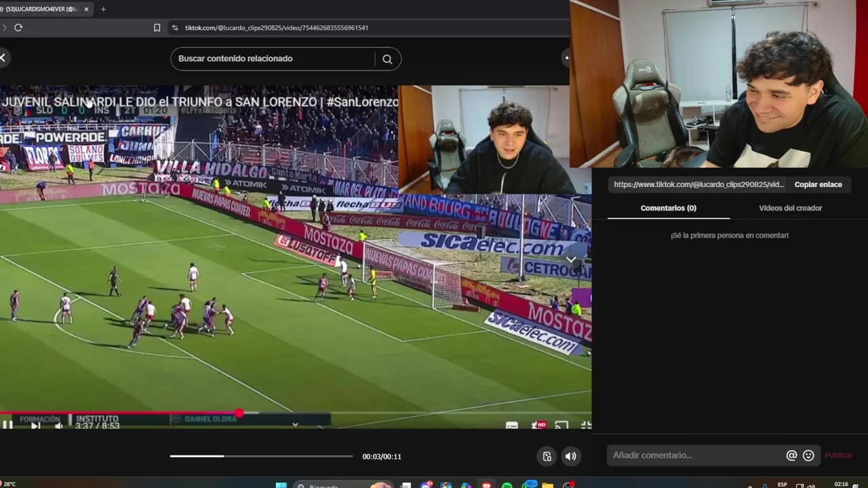Close the TikTok video viewer with the X

pyautogui.click(x=3, y=58)
